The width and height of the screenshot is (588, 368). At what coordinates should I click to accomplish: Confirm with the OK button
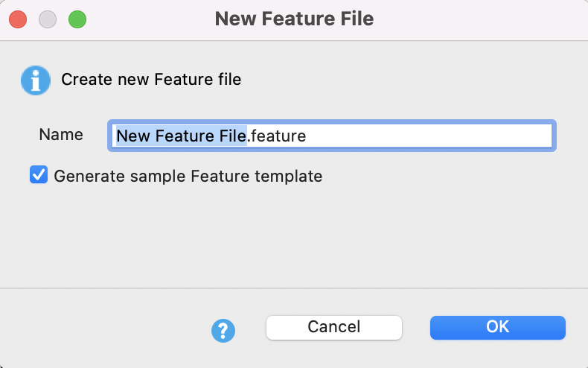(497, 327)
